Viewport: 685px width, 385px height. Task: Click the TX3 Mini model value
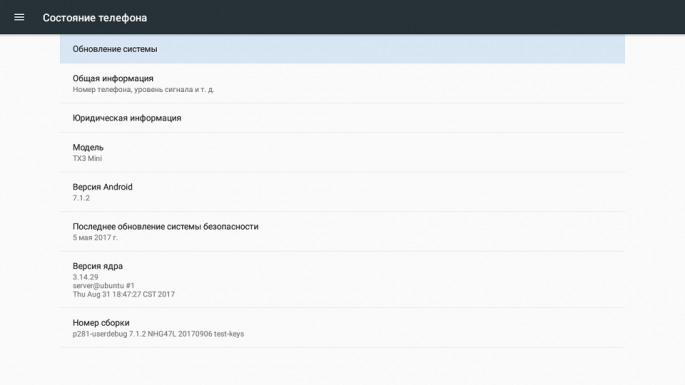coord(87,159)
